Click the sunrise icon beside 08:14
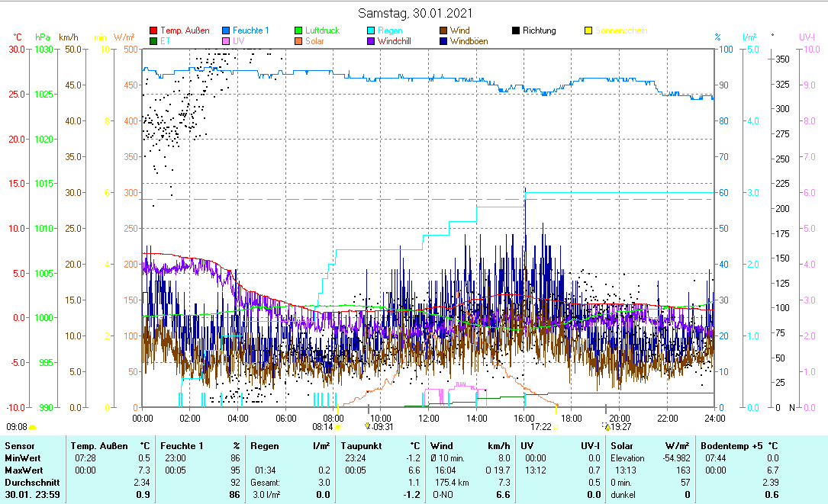 pos(338,428)
